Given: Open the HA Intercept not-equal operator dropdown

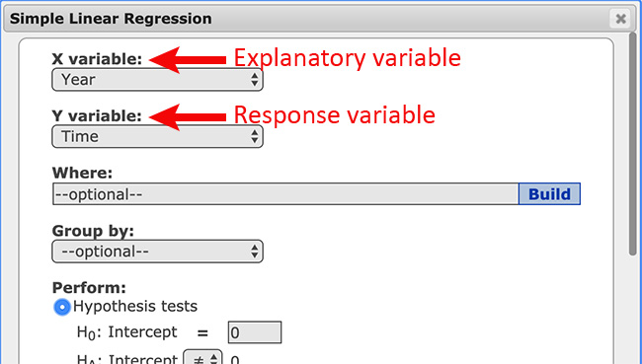Looking at the screenshot, I should click(x=203, y=358).
